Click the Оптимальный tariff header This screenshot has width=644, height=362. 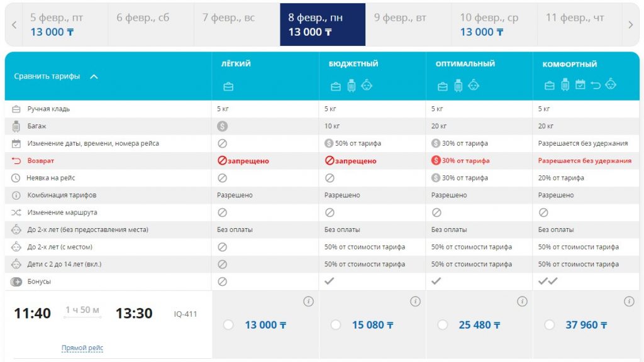pyautogui.click(x=465, y=64)
